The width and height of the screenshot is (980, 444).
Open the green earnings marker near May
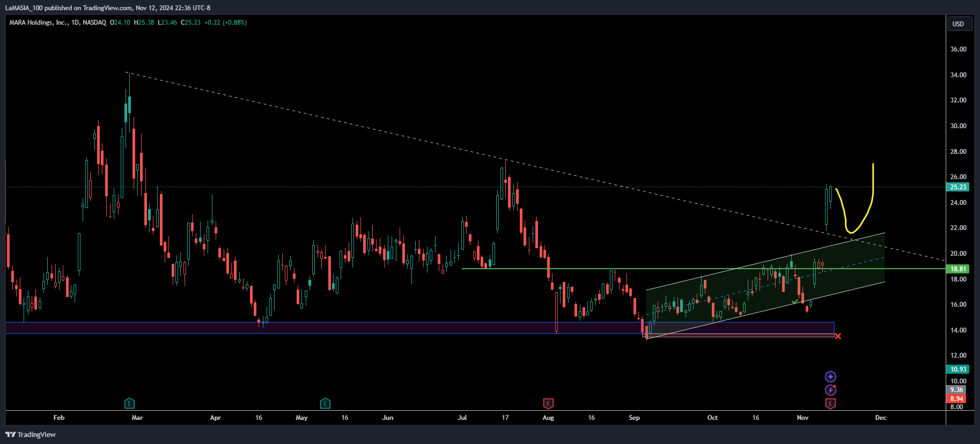coord(325,403)
